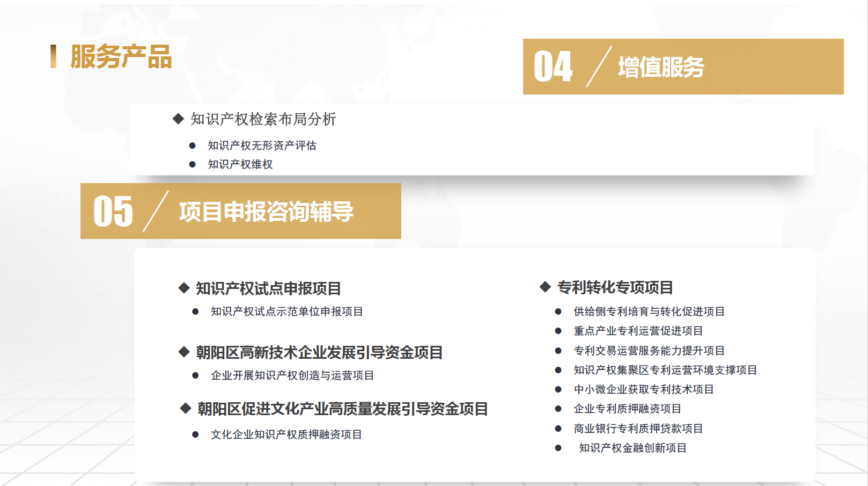Click the text 知识产权金融创新项目

[633, 448]
